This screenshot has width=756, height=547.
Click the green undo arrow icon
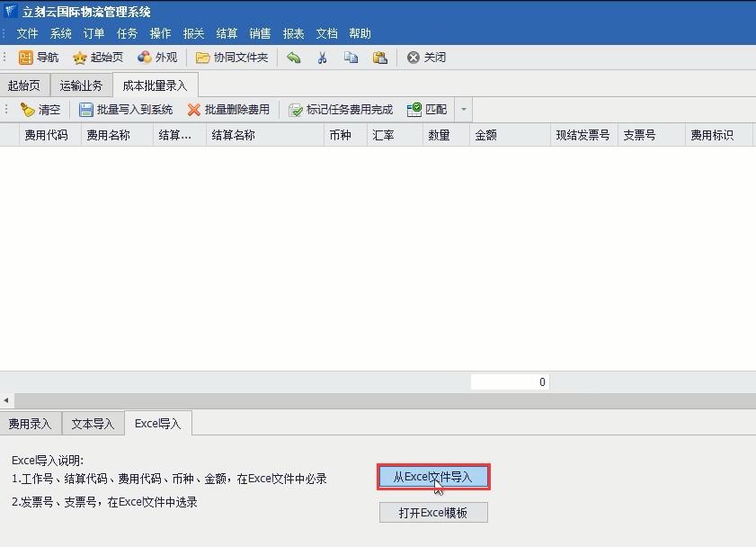point(294,58)
